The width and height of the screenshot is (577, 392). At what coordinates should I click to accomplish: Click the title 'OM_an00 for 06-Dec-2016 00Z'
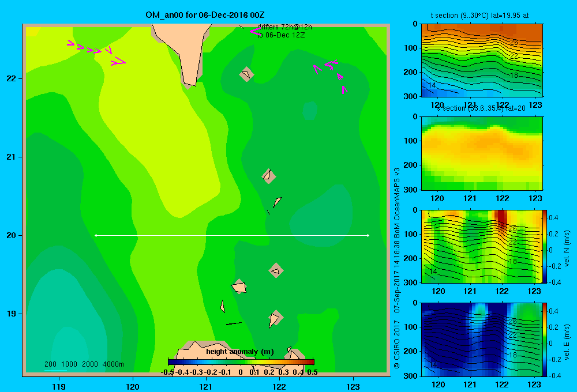pos(205,15)
